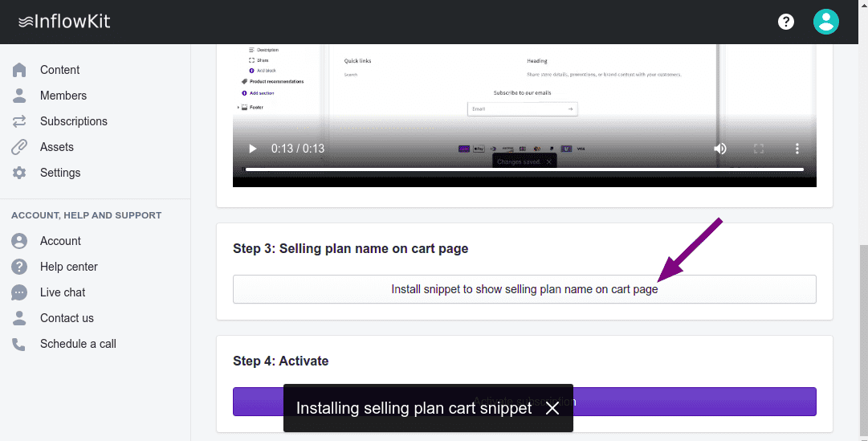Play the video

[x=253, y=149]
